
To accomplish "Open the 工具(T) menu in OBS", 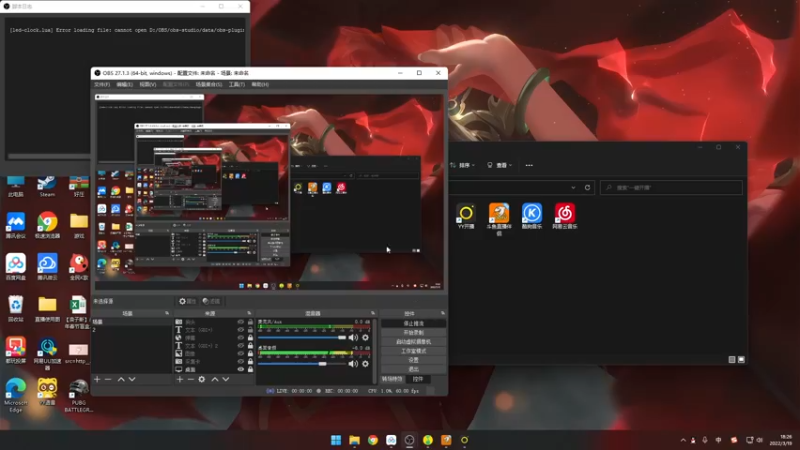I will [237, 84].
